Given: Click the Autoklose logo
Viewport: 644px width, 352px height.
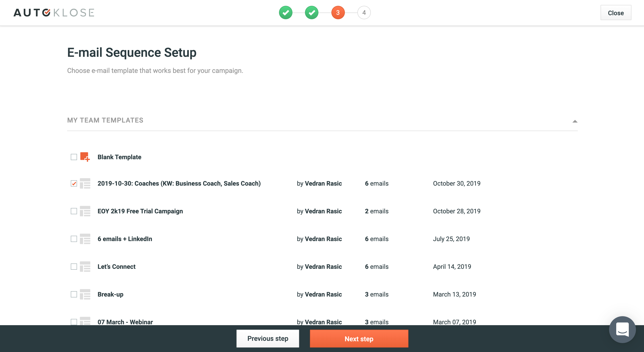Looking at the screenshot, I should click(54, 13).
